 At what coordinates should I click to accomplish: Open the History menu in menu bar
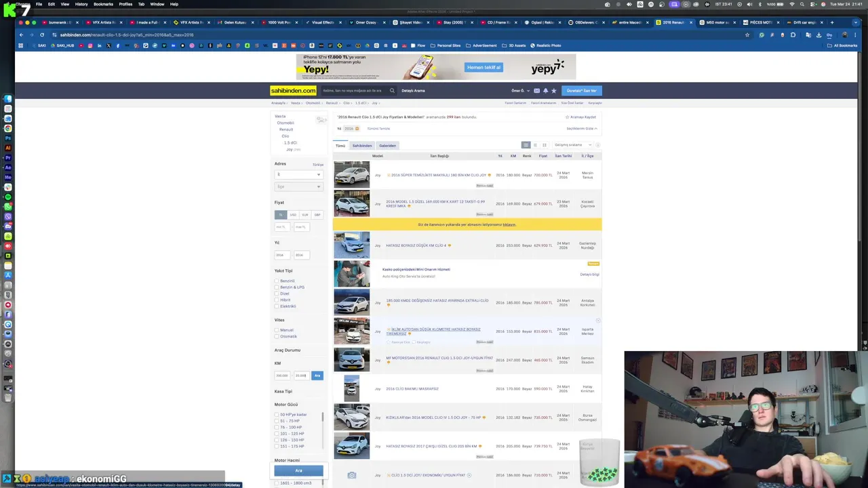[81, 4]
